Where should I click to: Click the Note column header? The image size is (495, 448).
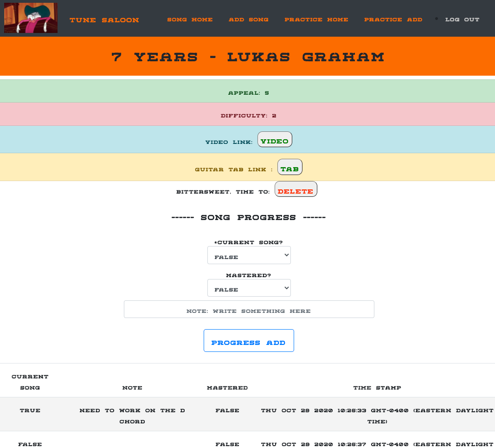pos(132,388)
